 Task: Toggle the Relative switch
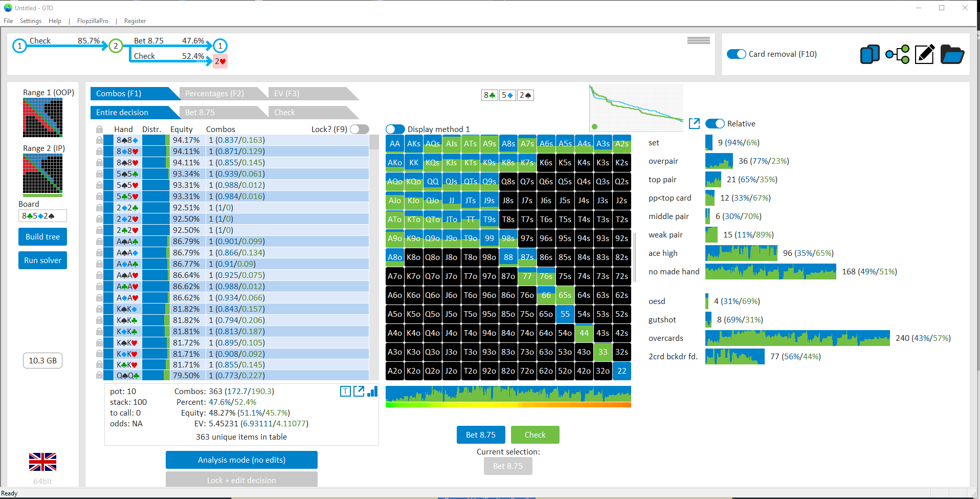tap(715, 124)
